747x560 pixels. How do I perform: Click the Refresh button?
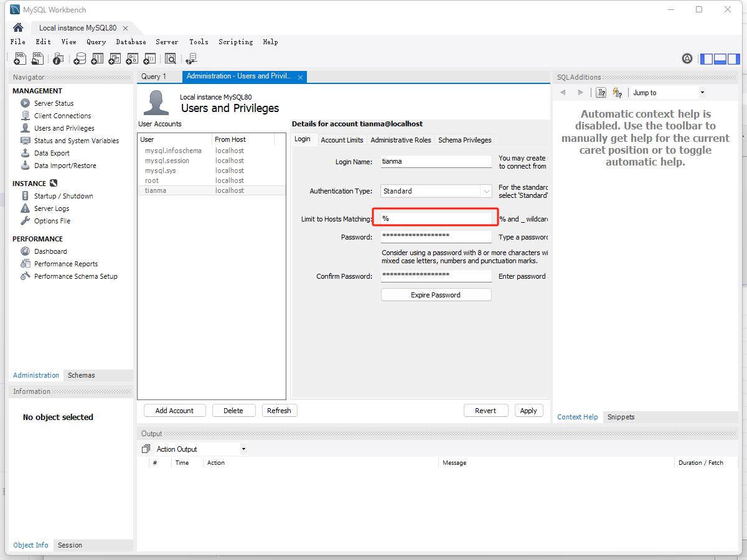coord(279,411)
